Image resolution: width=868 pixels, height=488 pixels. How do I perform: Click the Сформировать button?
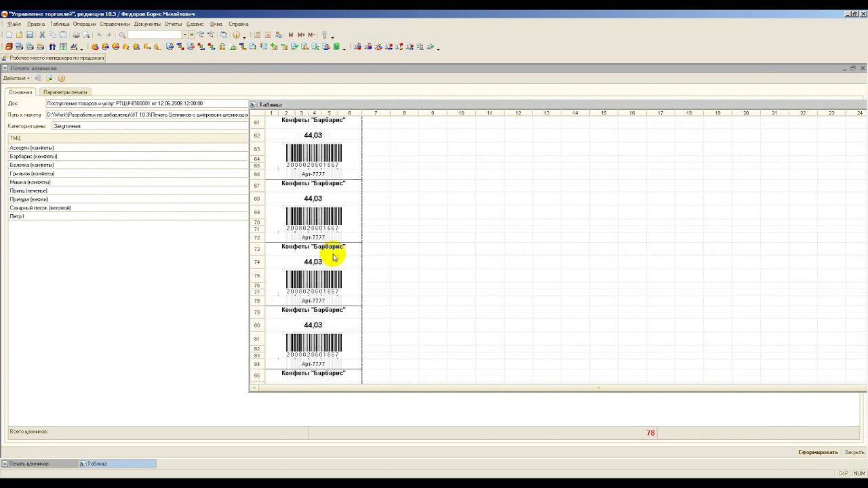pyautogui.click(x=818, y=452)
